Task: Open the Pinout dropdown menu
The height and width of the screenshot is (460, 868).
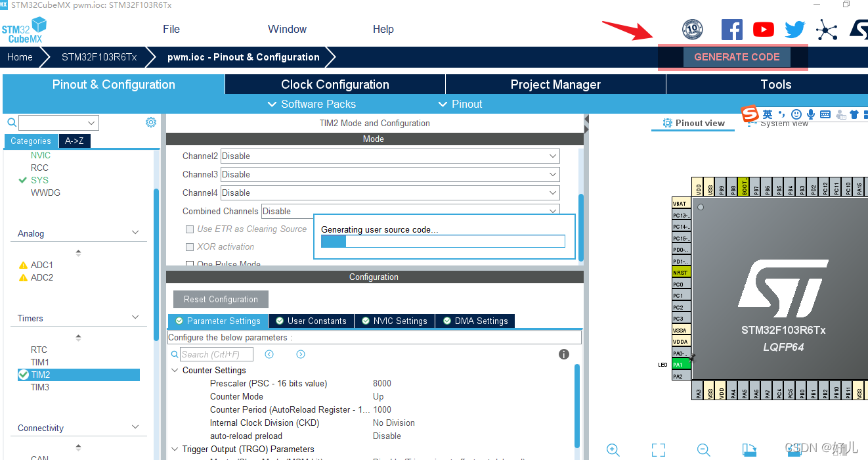Action: (461, 104)
